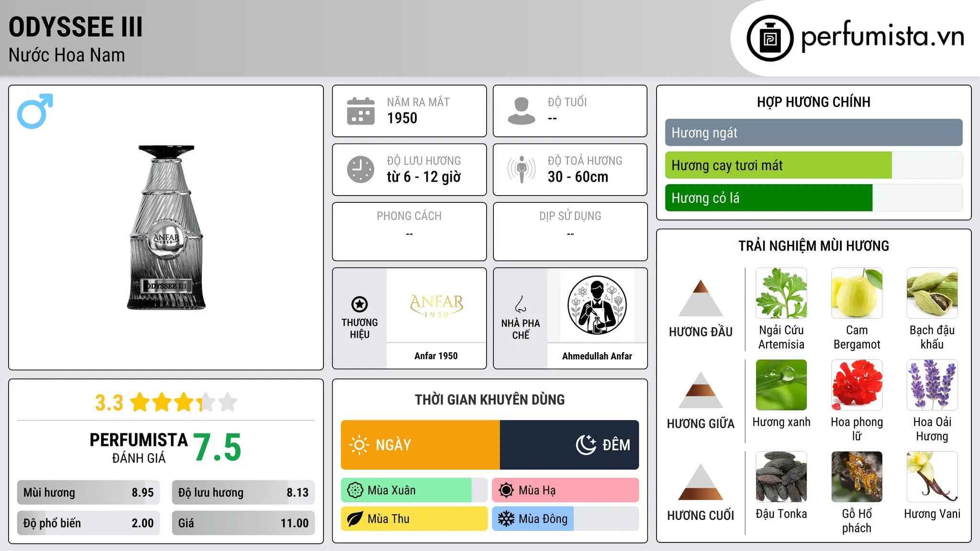Click the perfumista.vn perfume bottle logo icon

770,38
